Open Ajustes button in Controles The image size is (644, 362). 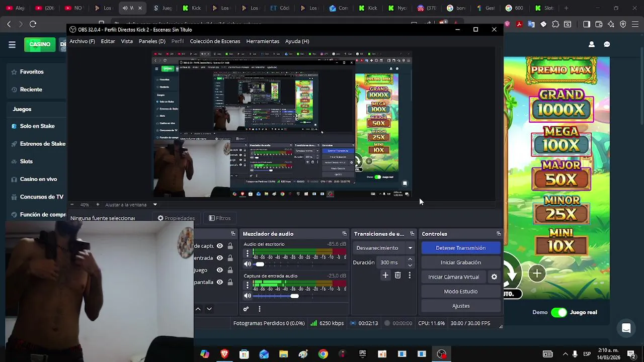pyautogui.click(x=460, y=306)
